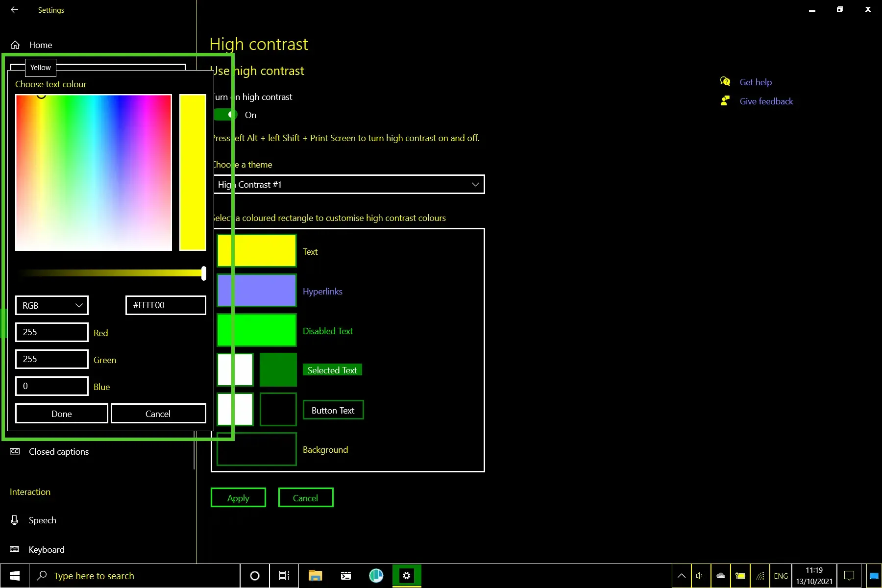Go back using the Settings back arrow
The height and width of the screenshot is (588, 882).
click(14, 10)
